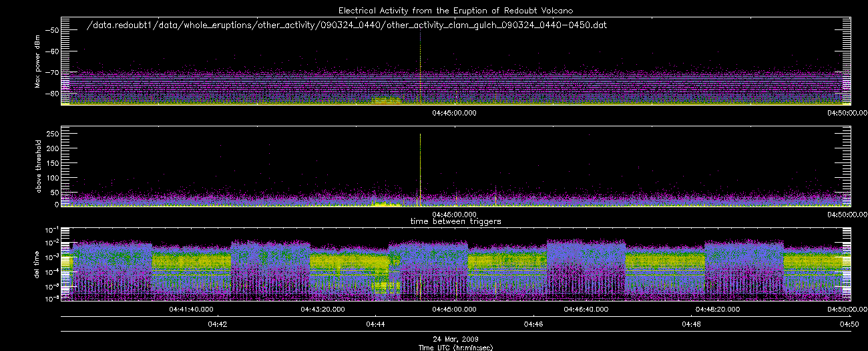
Task: Click the title 'Electrical Activity from the Eruption of Redoubt Volcano'
Action: pos(457,11)
